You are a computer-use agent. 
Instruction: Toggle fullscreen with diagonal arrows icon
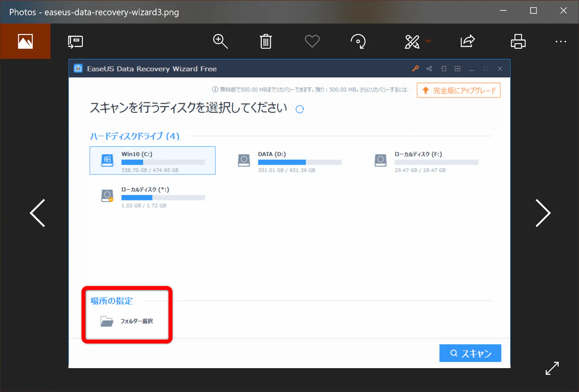click(552, 368)
